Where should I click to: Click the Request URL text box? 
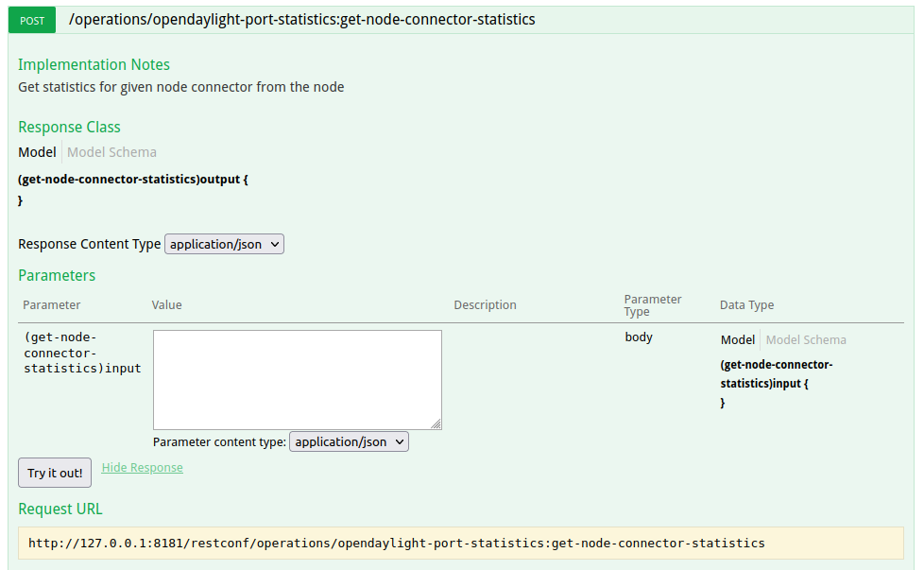[460, 544]
